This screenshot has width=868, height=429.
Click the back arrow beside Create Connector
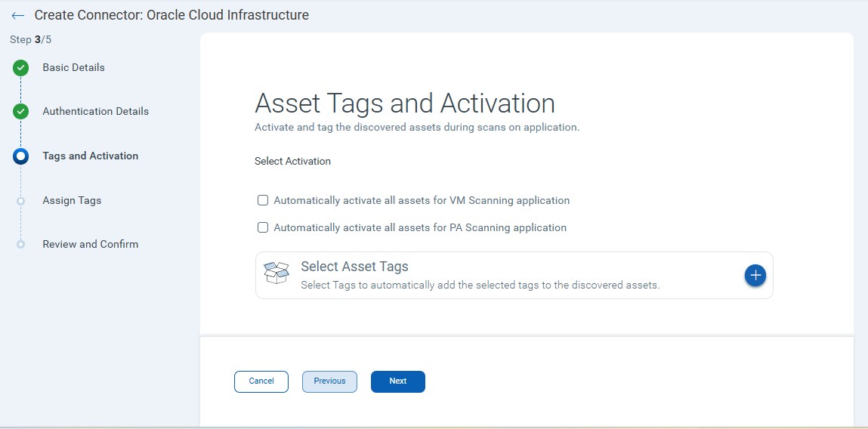(18, 16)
